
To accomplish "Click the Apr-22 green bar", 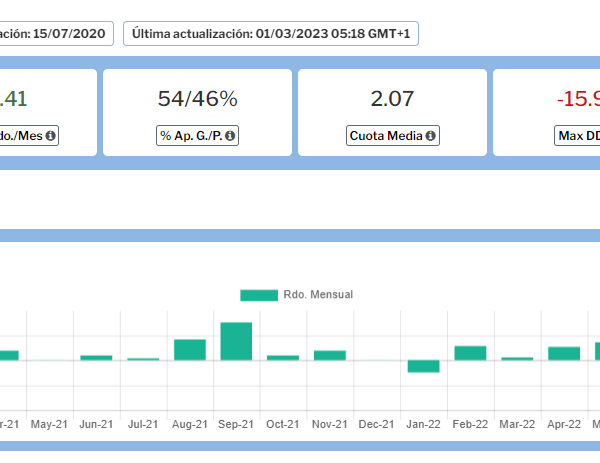I will pos(564,353).
